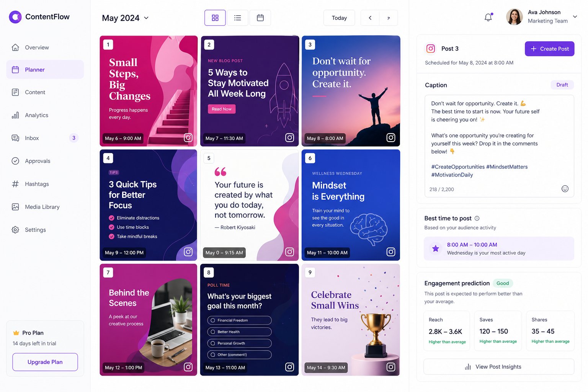Go to previous month arrow
The image size is (588, 392).
pos(370,18)
